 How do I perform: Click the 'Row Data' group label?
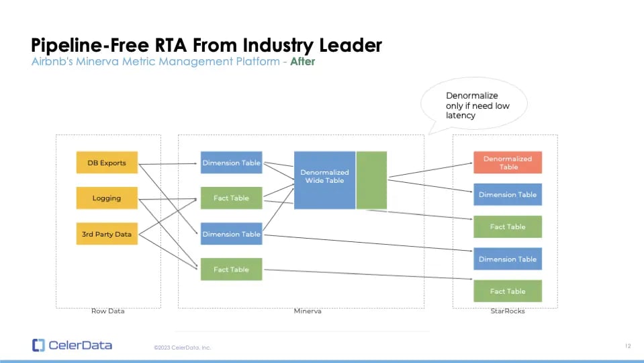[107, 311]
